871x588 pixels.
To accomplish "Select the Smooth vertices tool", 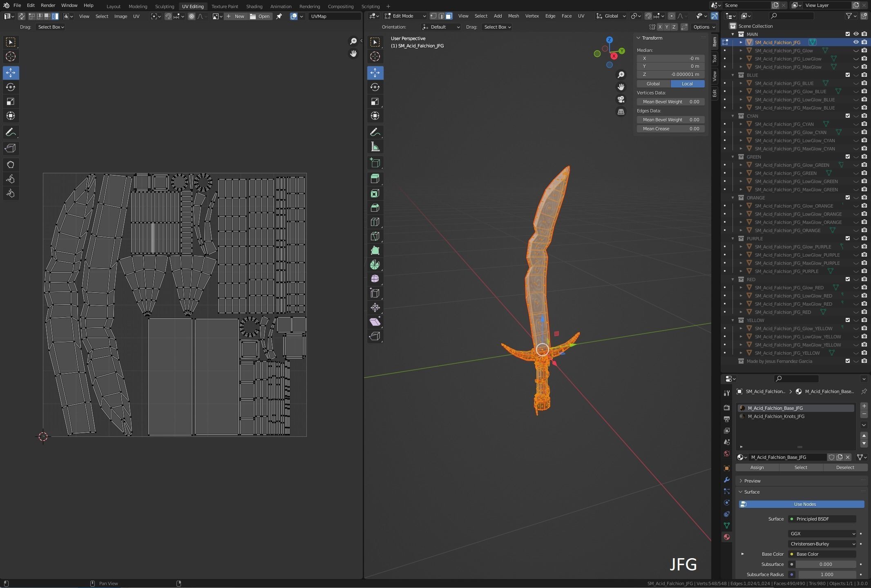I will (375, 279).
